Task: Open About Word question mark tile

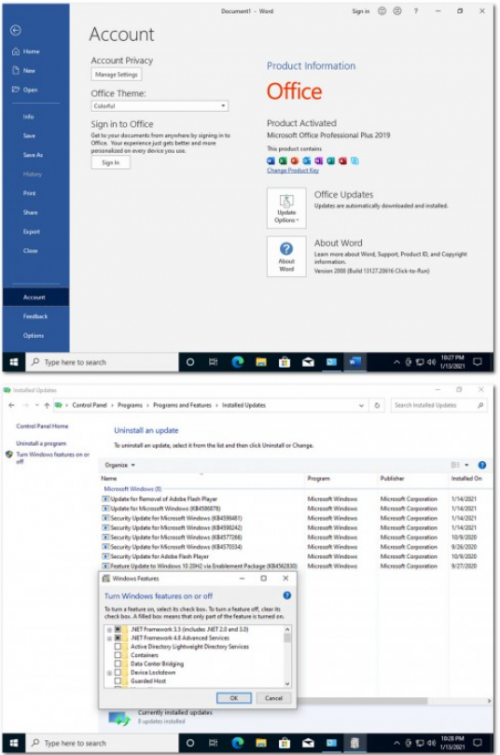Action: coord(287,256)
